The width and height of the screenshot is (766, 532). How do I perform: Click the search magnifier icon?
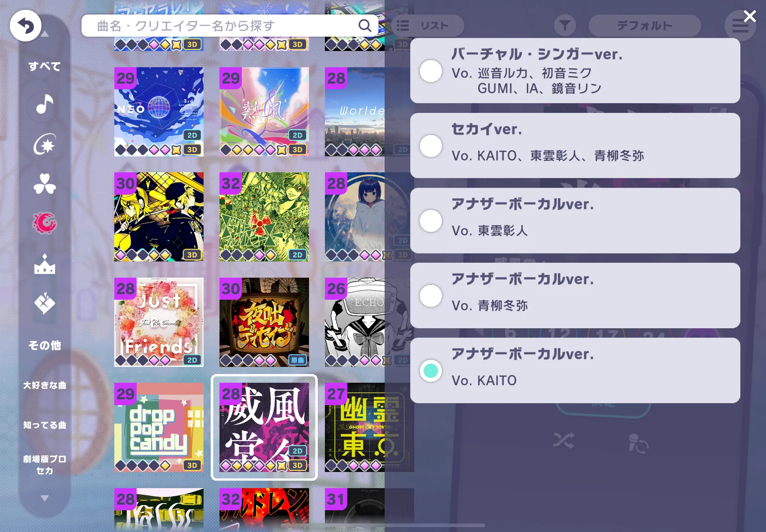365,26
